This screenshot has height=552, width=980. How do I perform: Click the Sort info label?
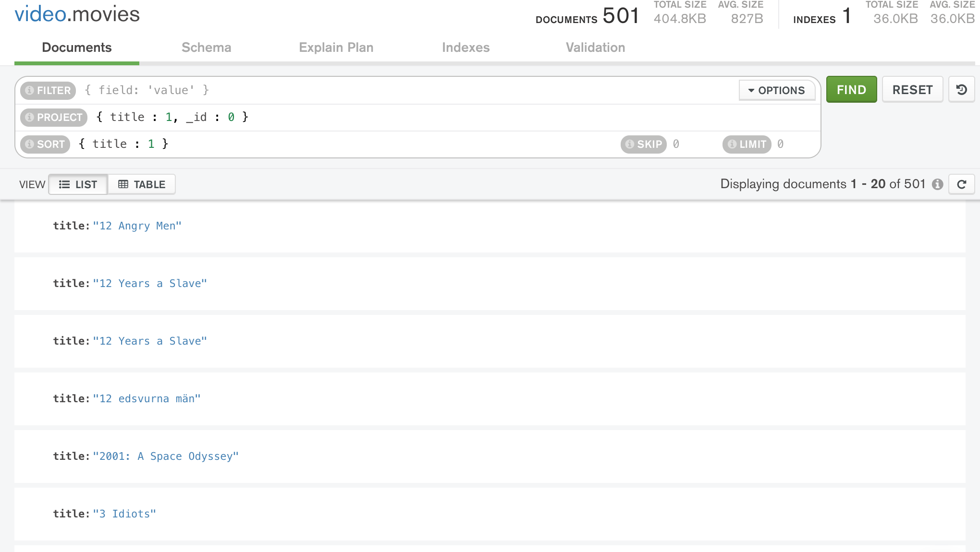click(45, 144)
